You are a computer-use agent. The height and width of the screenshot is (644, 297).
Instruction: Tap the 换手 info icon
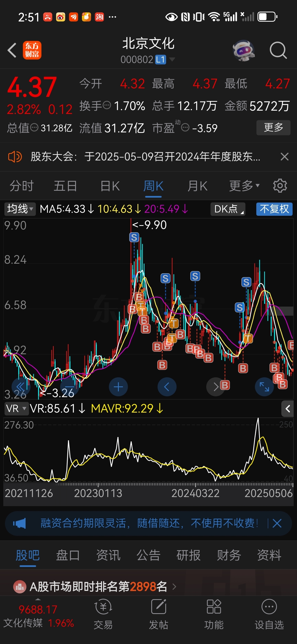(x=107, y=105)
